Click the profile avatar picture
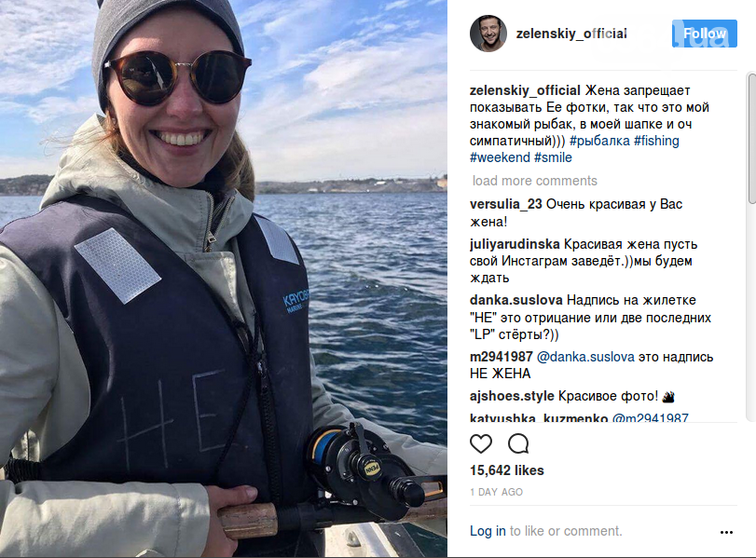Screen dimensions: 756x558 tap(488, 34)
